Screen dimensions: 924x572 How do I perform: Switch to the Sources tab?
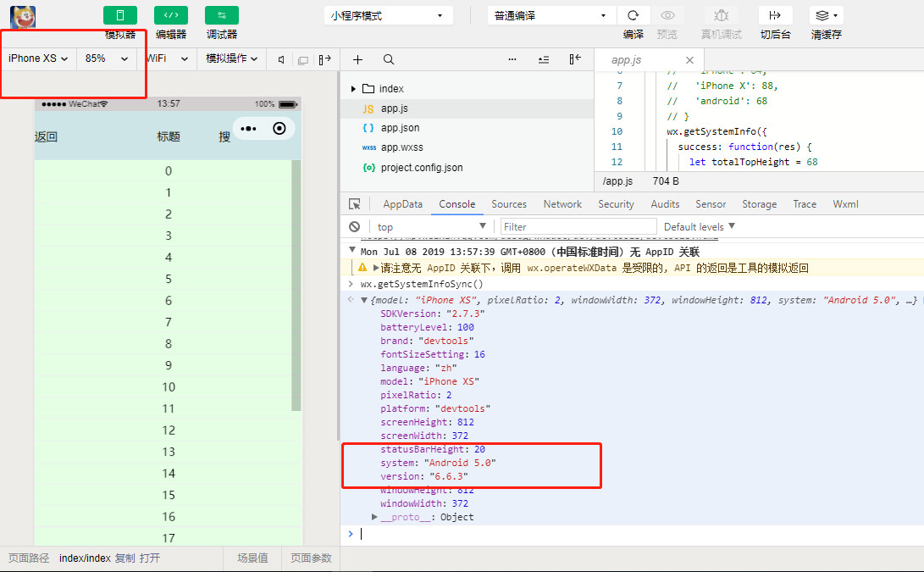coord(509,204)
